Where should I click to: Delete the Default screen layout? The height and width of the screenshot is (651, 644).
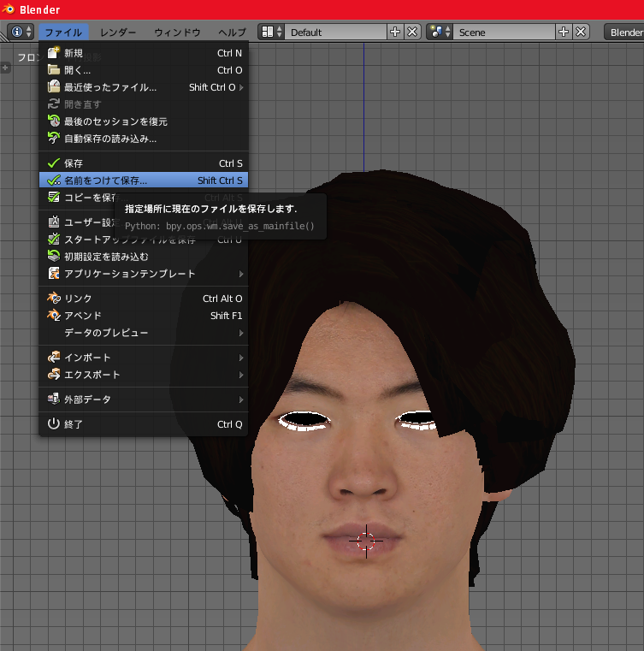coord(412,32)
